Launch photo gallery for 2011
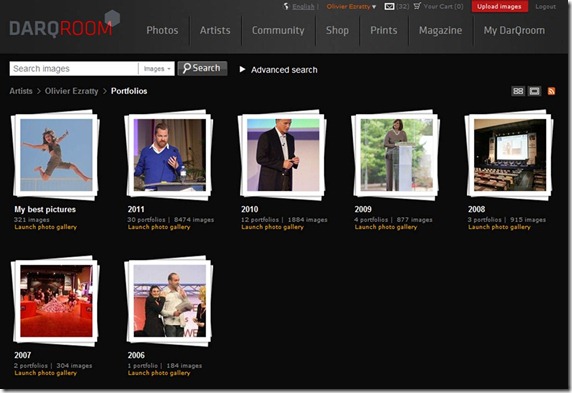Screen dimensions: 572x393 (159, 227)
